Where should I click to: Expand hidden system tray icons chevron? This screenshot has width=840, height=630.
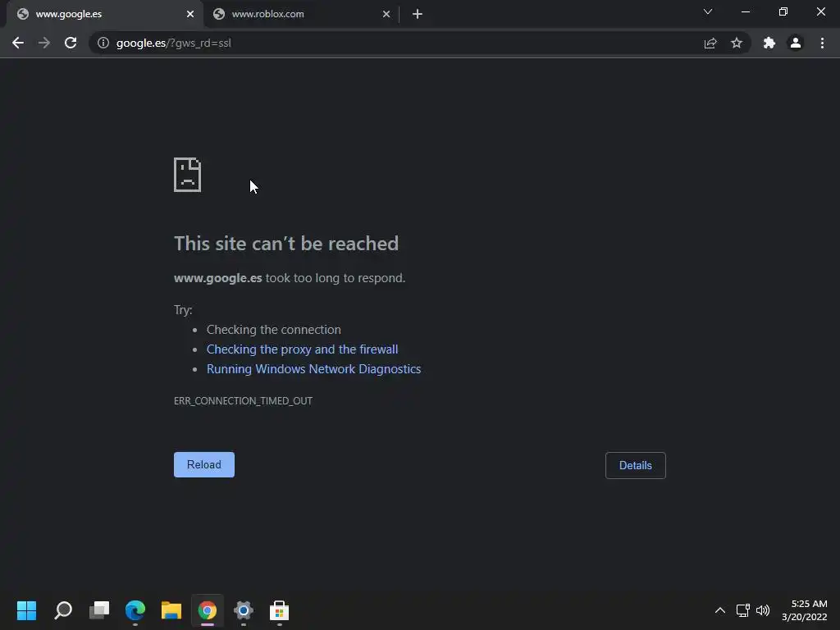720,610
